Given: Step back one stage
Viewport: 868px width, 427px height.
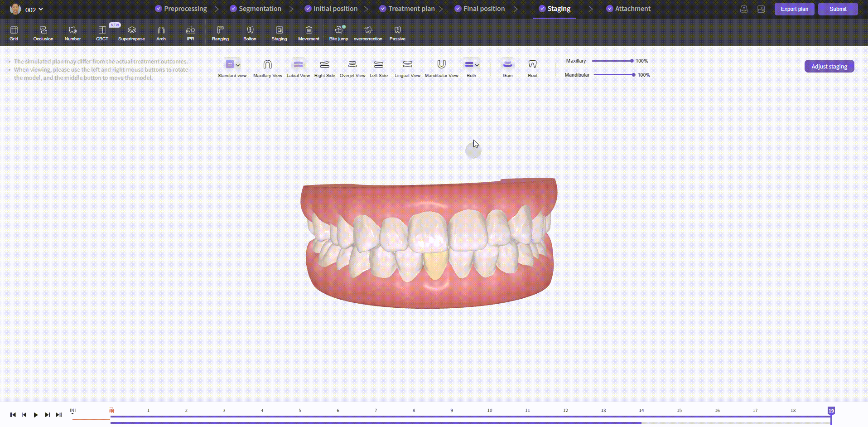Looking at the screenshot, I should 24,415.
